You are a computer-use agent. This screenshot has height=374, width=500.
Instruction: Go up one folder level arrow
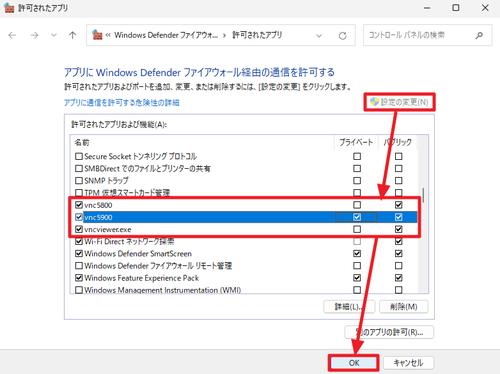click(72, 35)
